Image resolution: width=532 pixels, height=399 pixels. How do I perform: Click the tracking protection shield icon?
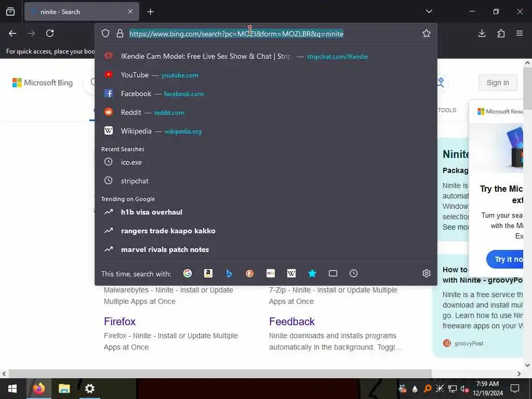coord(105,33)
